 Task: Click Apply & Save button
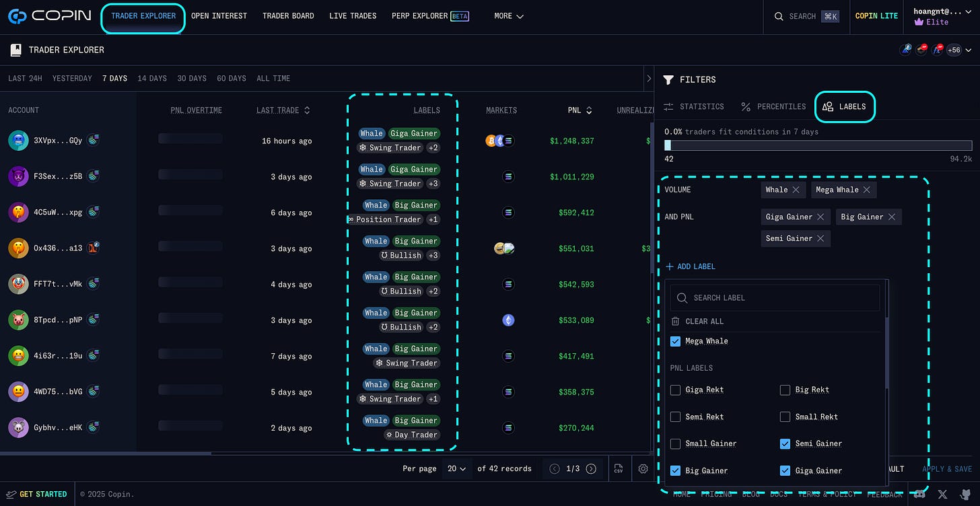[946, 469]
